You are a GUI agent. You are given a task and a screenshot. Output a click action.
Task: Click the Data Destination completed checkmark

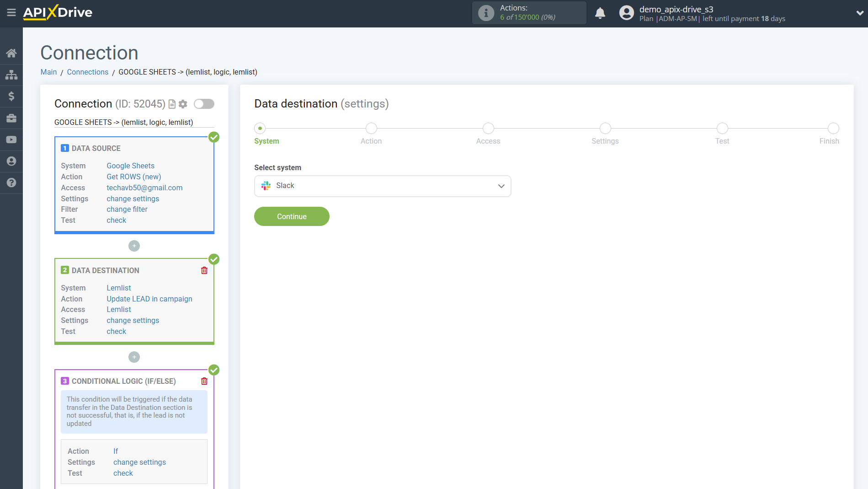(x=214, y=259)
